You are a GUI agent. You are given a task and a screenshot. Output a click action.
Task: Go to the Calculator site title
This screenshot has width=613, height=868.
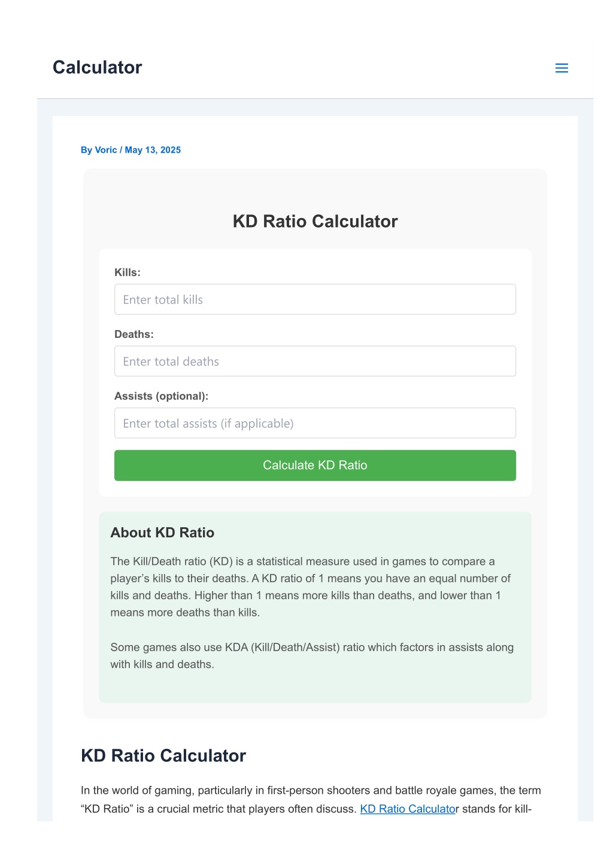click(98, 67)
